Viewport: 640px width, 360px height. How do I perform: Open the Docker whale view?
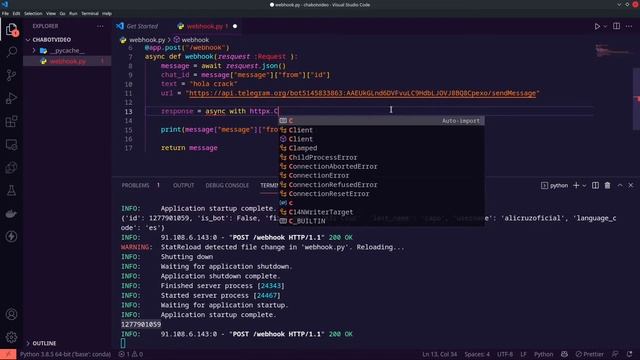11,213
